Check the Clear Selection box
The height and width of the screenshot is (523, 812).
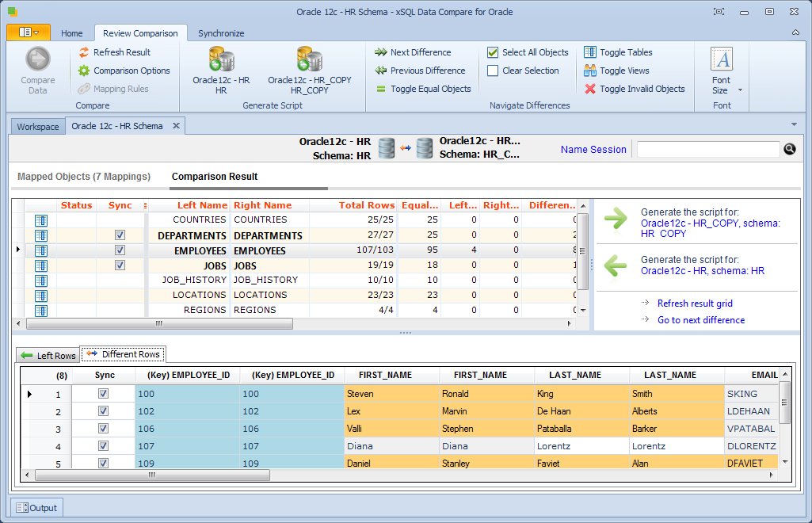(x=493, y=71)
